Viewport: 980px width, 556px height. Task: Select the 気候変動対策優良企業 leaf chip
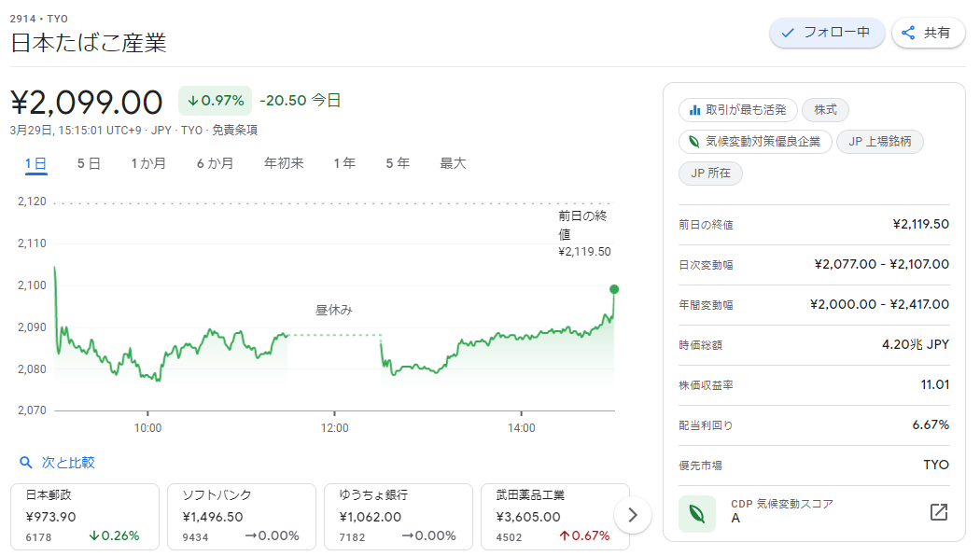point(755,142)
